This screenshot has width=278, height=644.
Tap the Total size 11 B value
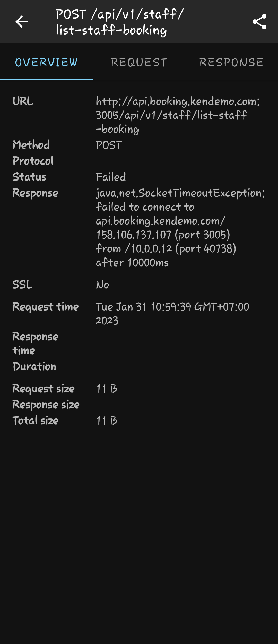(x=107, y=421)
